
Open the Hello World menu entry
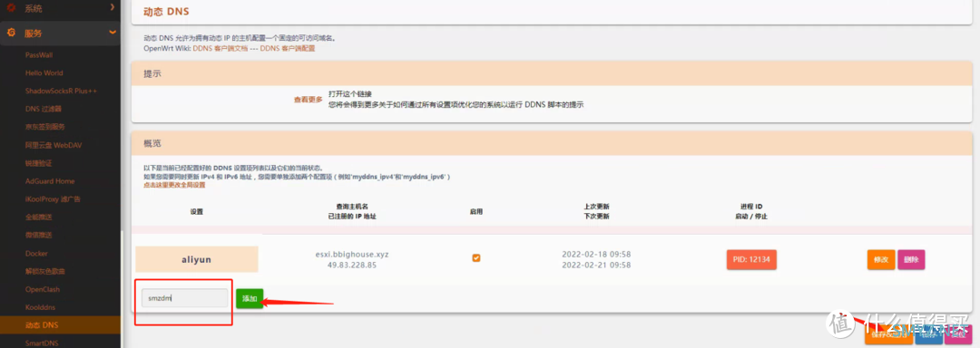coord(44,73)
